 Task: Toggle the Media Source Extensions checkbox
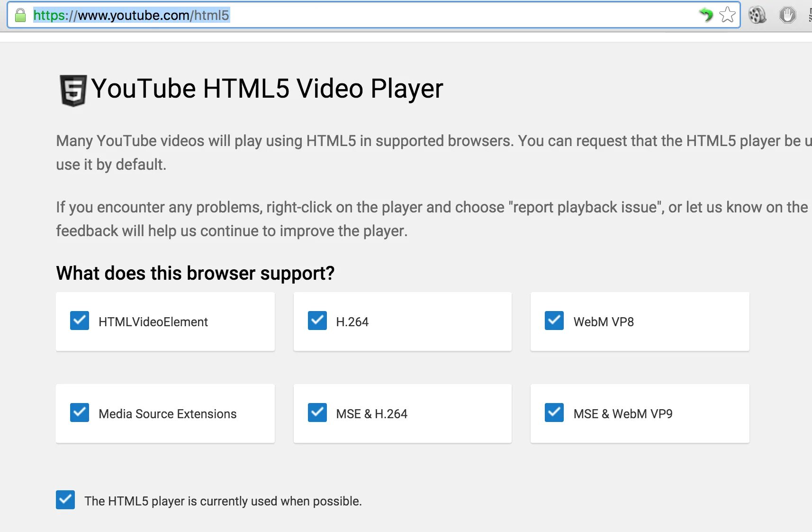[x=80, y=413]
